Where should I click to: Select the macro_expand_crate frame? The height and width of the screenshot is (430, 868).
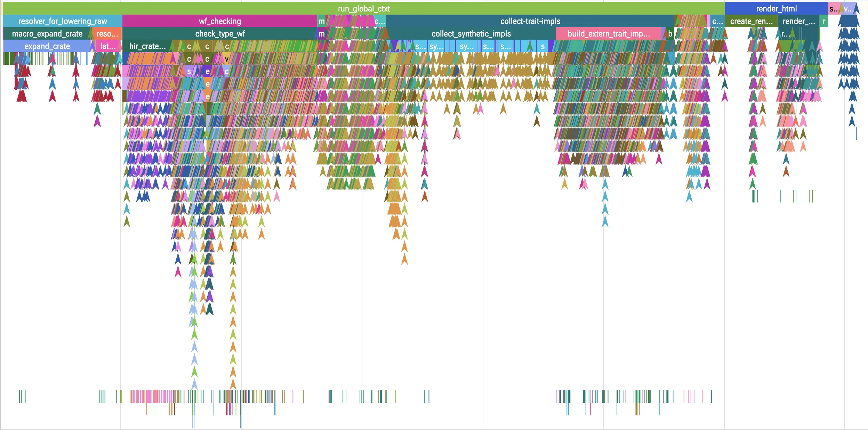(47, 34)
